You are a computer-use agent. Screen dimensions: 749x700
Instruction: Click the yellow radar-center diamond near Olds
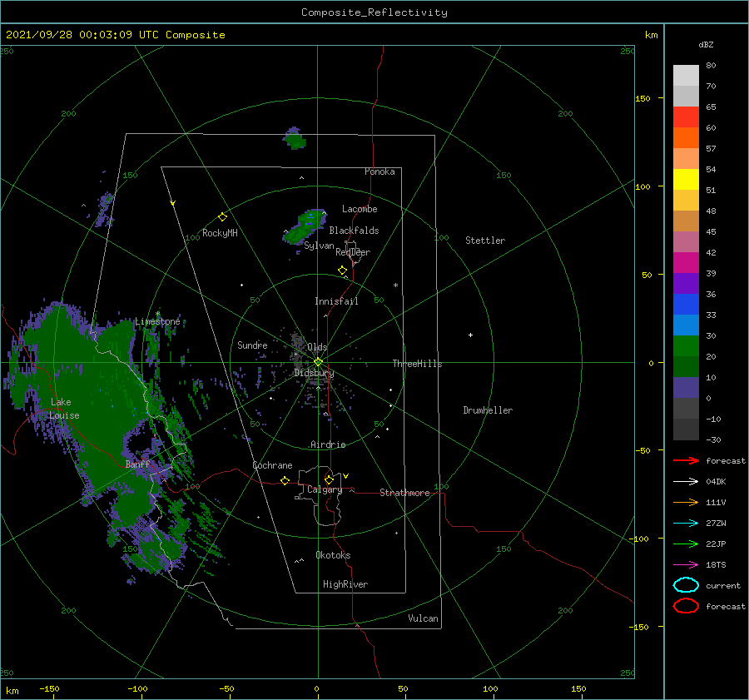click(318, 362)
